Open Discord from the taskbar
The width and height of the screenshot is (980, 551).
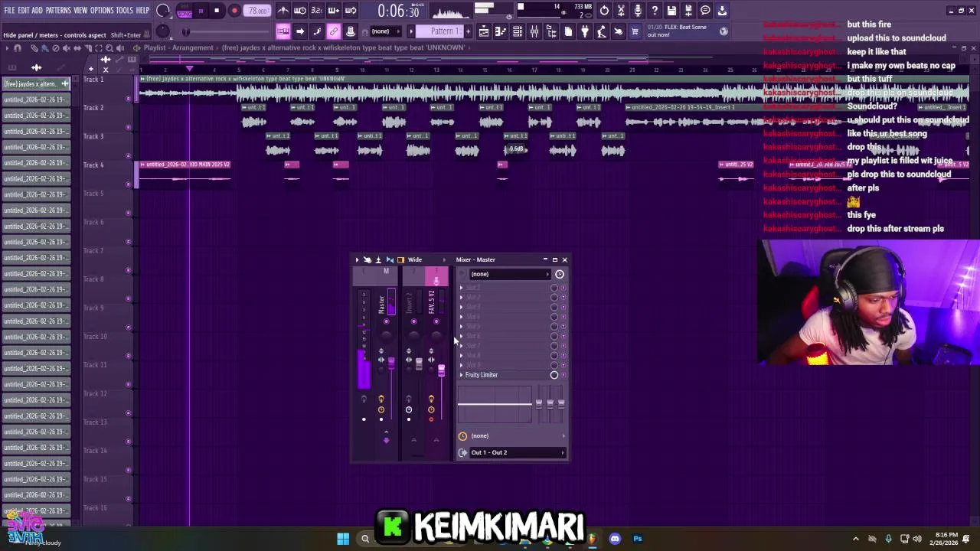[x=615, y=539]
